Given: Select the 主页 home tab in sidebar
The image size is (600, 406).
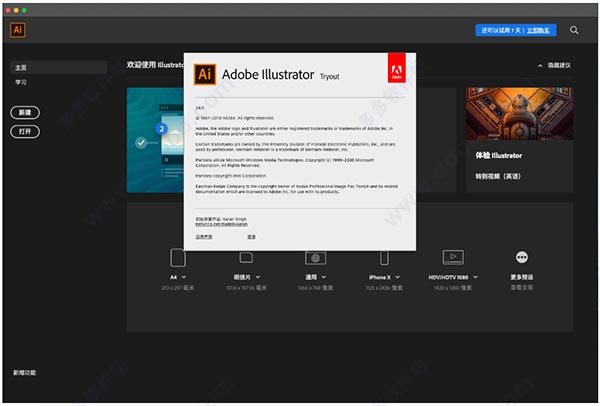Looking at the screenshot, I should (59, 68).
